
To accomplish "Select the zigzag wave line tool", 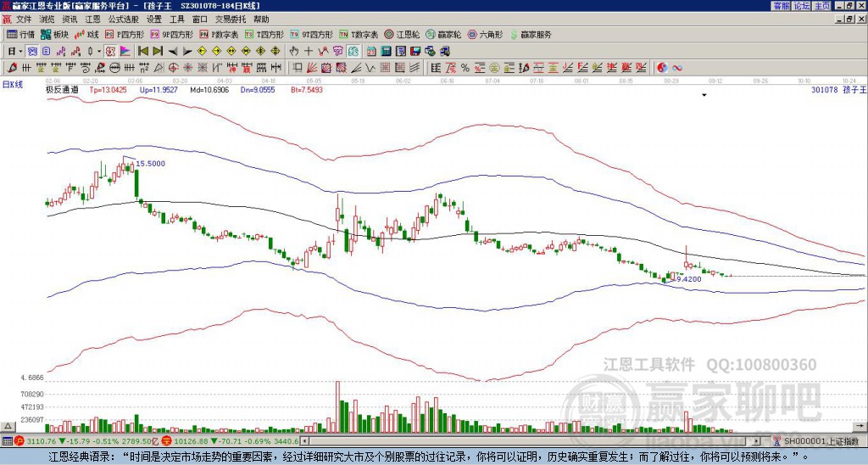I will [370, 68].
